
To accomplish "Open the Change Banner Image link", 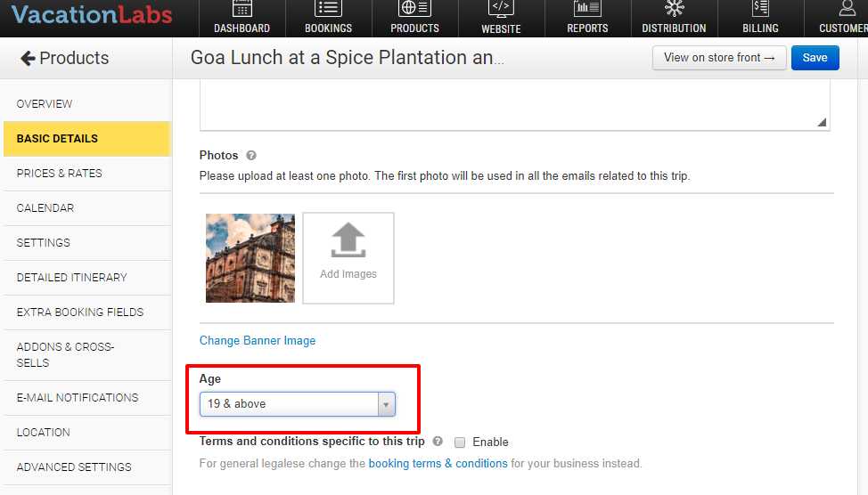I will click(258, 341).
